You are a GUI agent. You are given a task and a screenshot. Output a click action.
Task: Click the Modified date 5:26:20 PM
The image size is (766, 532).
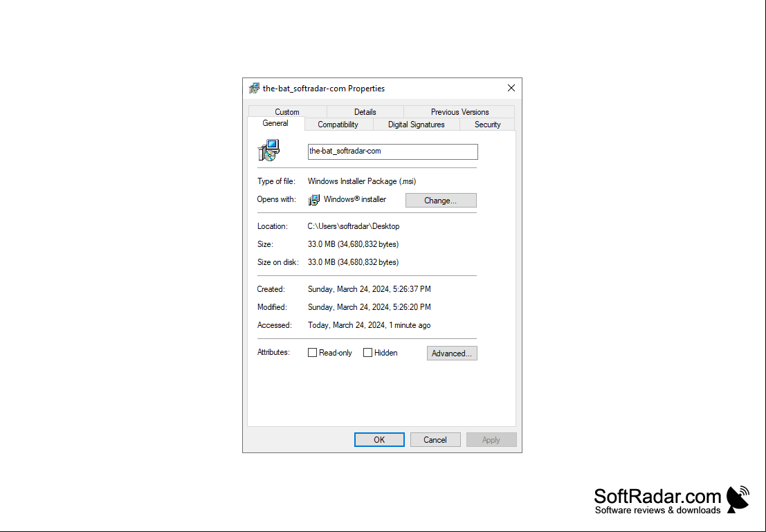coord(370,307)
